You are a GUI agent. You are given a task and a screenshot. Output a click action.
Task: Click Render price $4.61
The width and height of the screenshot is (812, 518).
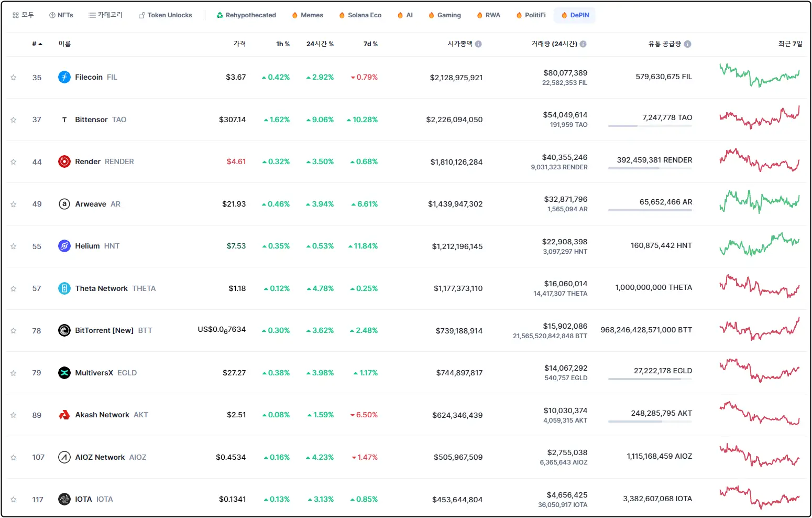click(236, 161)
